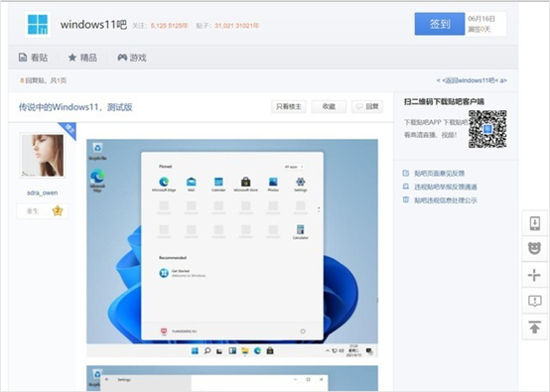The height and width of the screenshot is (392, 550).
Task: Click the Settings gear in the pinned apps
Action: coord(301,182)
